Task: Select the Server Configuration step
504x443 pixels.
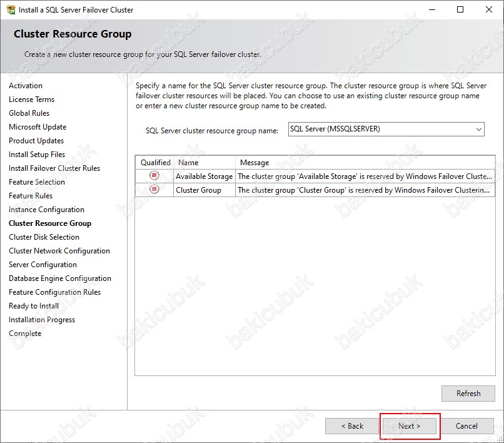Action: click(x=43, y=265)
